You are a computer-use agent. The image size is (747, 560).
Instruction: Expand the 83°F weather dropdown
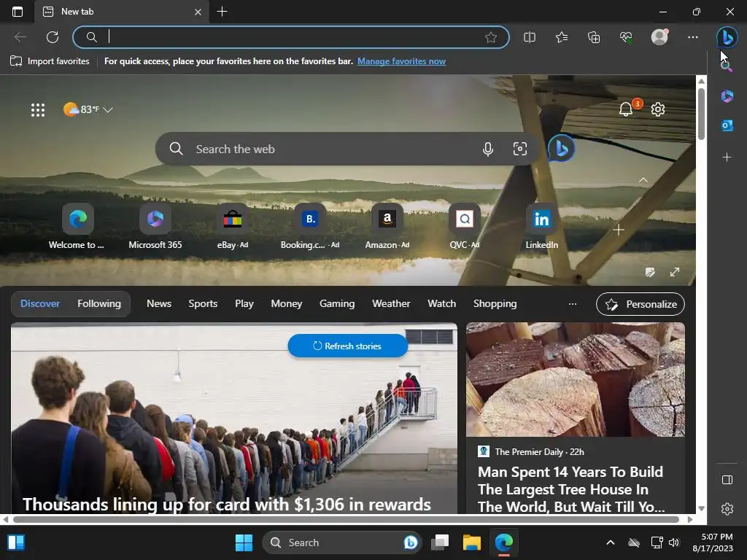(88, 109)
